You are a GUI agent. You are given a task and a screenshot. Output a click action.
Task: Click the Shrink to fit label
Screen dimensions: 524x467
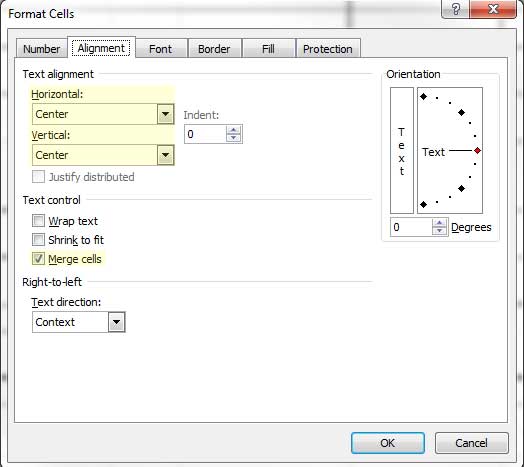point(76,240)
